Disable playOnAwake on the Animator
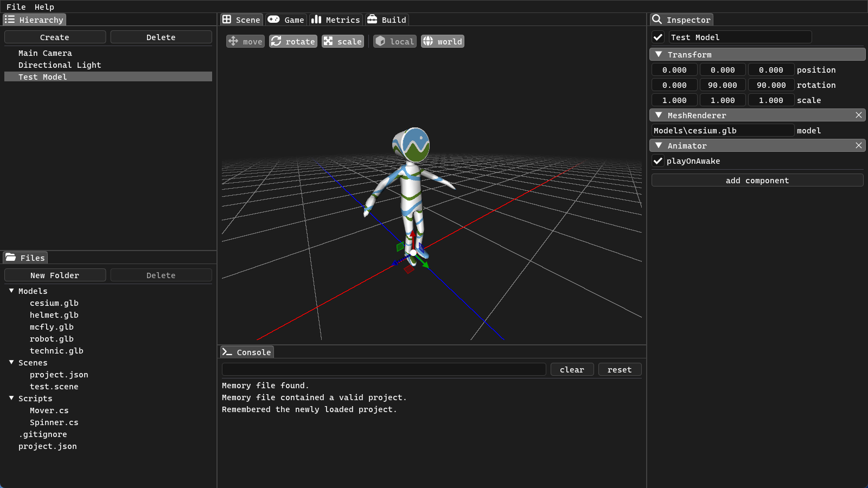Viewport: 868px width, 488px height. [x=658, y=160]
